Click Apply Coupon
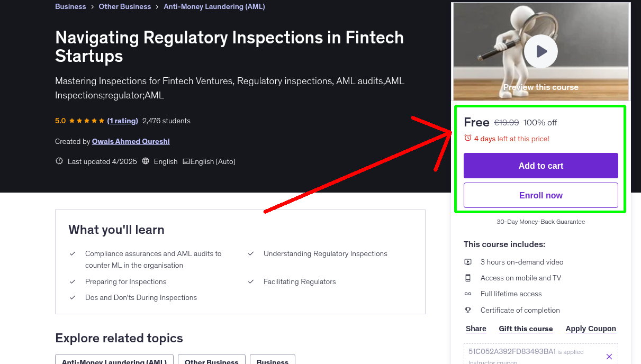This screenshot has height=364, width=641. click(x=591, y=329)
